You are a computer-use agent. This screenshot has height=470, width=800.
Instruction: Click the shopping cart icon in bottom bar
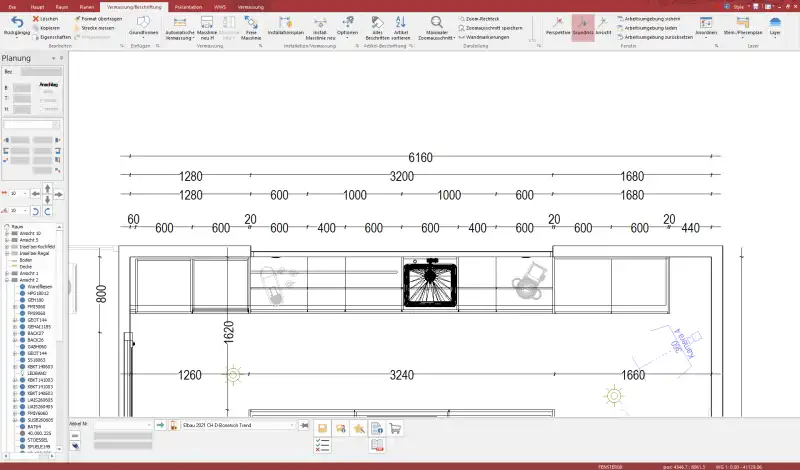tap(395, 428)
